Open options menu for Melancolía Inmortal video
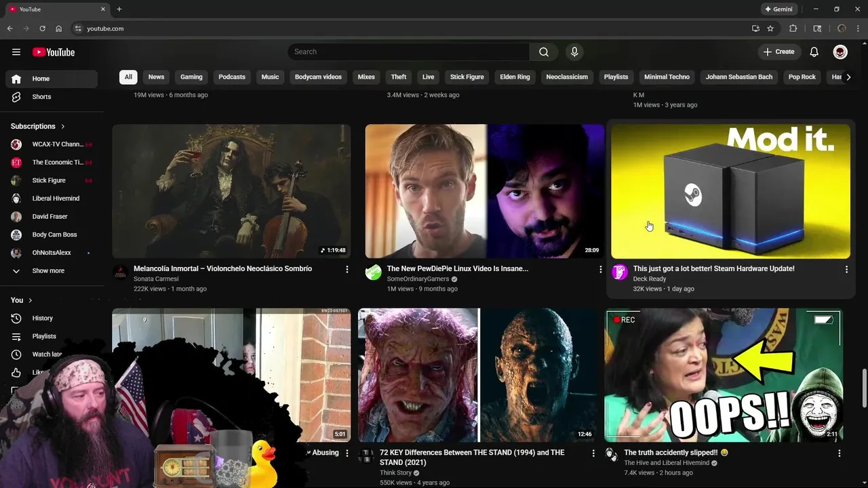Image resolution: width=868 pixels, height=488 pixels. coord(347,270)
